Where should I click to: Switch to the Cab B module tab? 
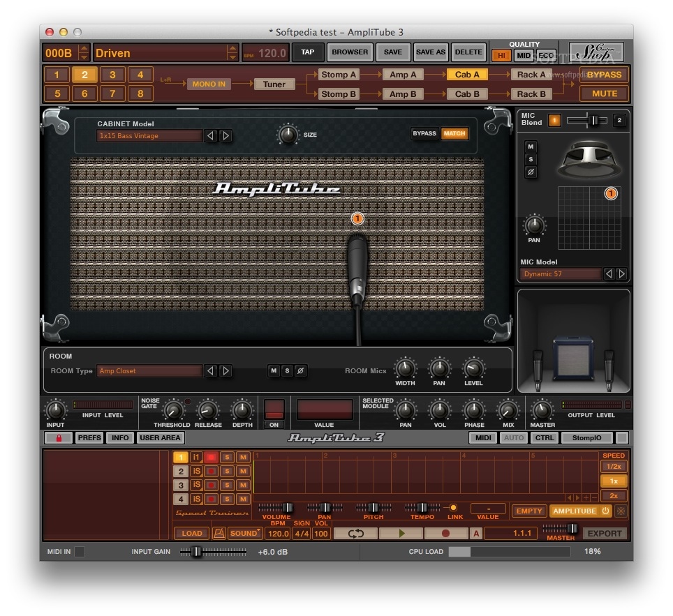pyautogui.click(x=466, y=93)
